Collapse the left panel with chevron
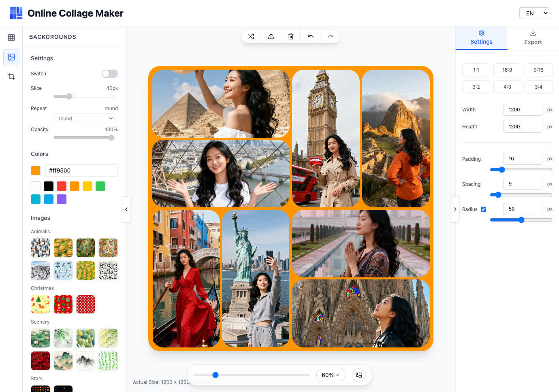Screen dimensions: 559x392 pyautogui.click(x=126, y=209)
